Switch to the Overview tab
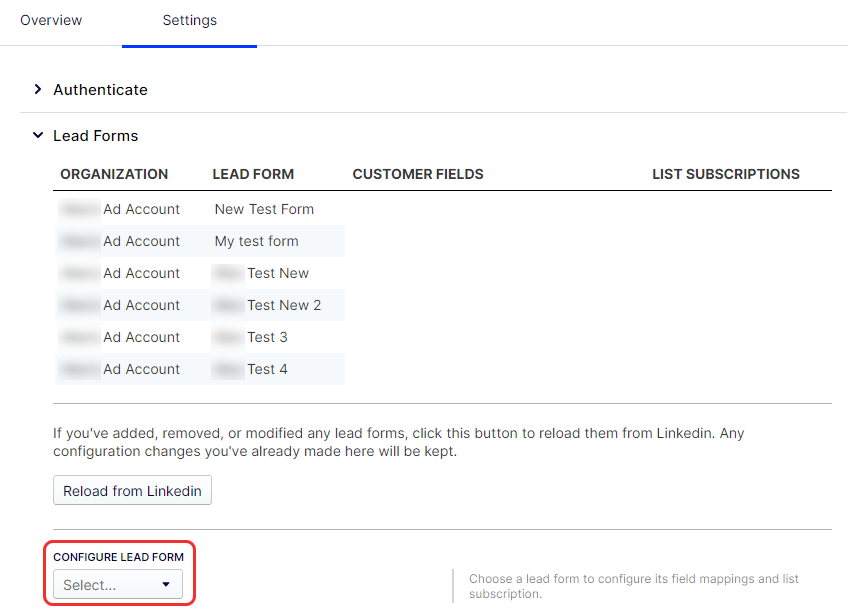Viewport: 848px width, 612px height. click(51, 20)
